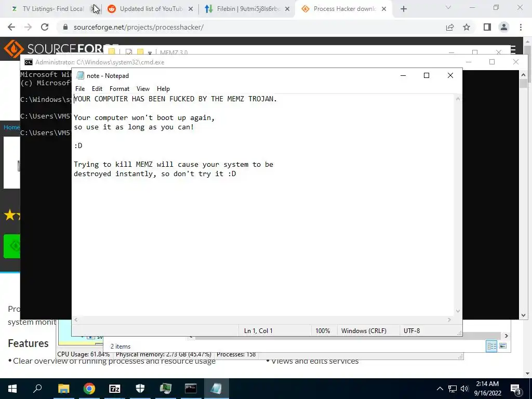
Task: Switch to the Updated list of YouTube tab
Action: [151, 9]
